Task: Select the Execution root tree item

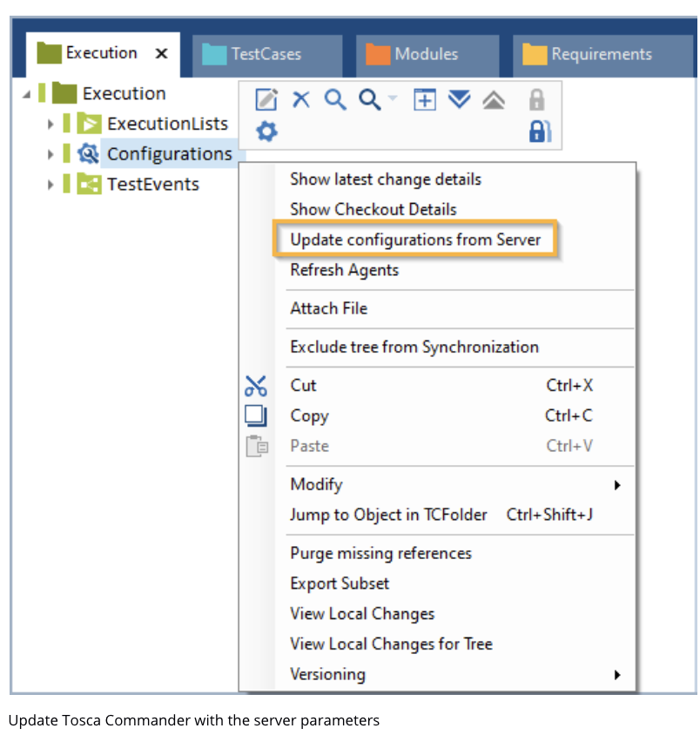Action: (x=125, y=93)
